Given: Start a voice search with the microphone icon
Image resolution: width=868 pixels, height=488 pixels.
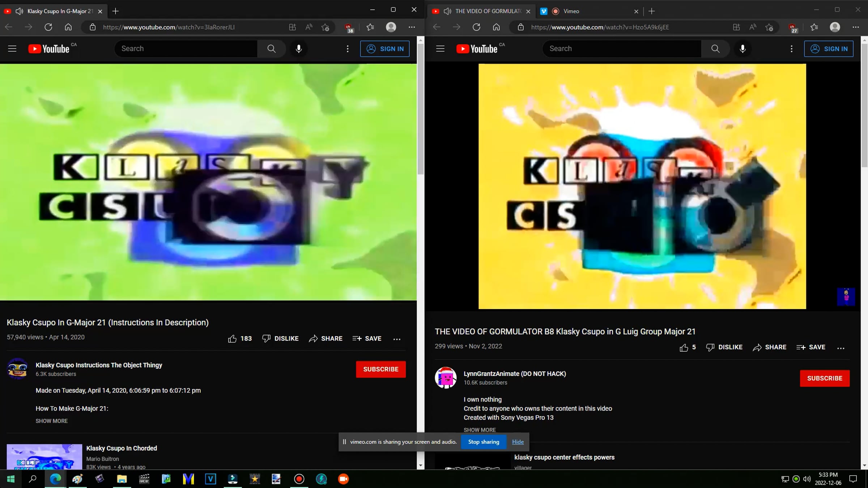Looking at the screenshot, I should [x=299, y=48].
